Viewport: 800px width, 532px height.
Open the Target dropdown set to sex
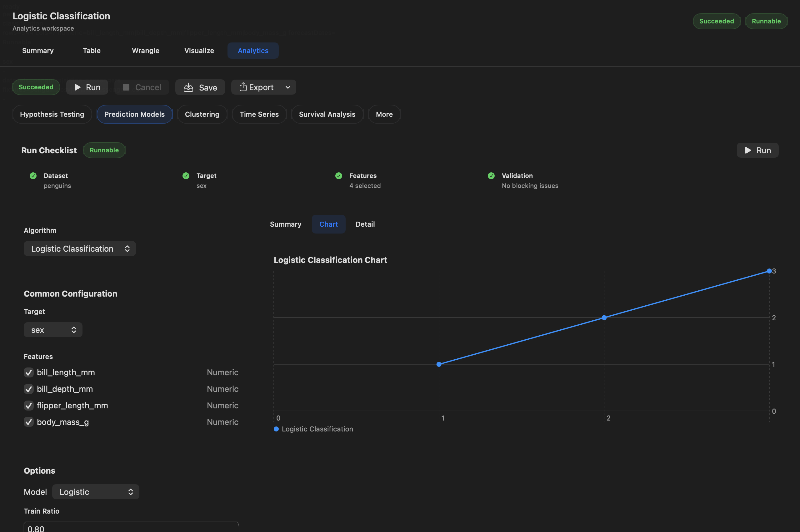pos(53,330)
